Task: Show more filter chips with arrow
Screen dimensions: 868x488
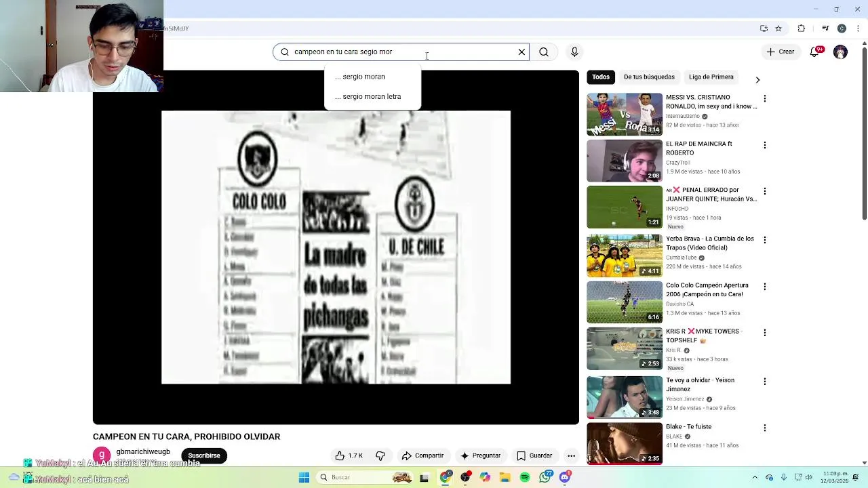Action: click(757, 80)
